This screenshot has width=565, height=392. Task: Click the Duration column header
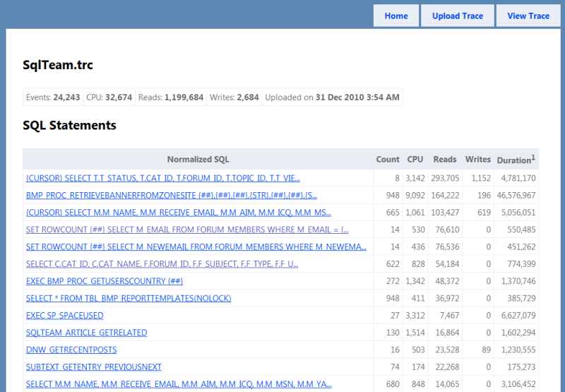coord(516,160)
